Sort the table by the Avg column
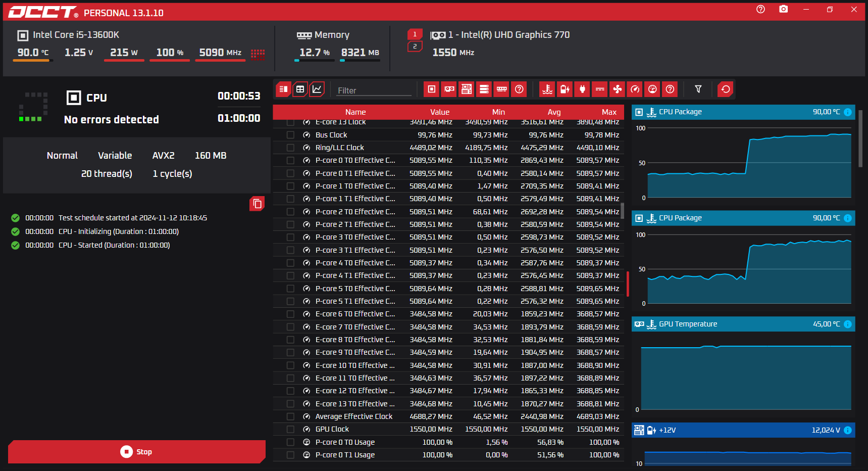 (x=554, y=112)
